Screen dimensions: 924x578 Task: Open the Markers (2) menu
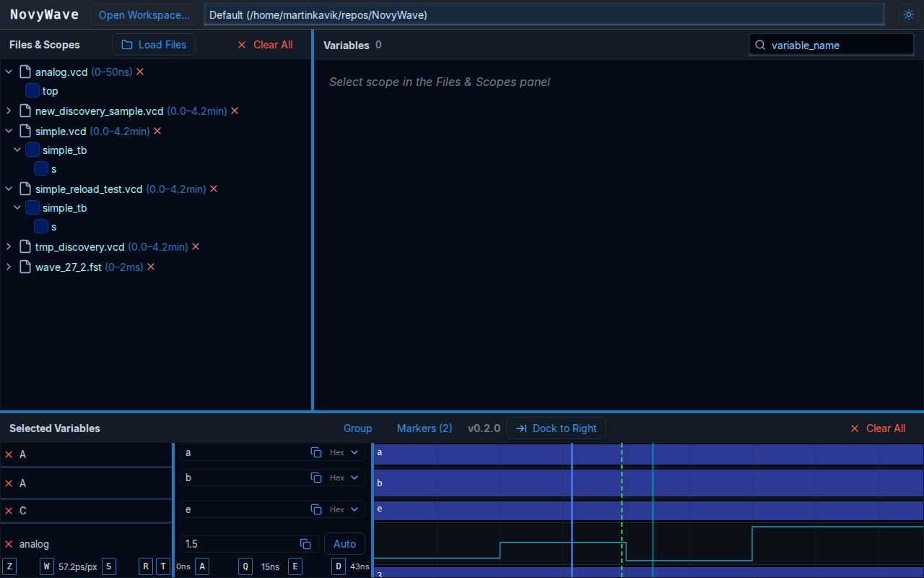point(424,428)
